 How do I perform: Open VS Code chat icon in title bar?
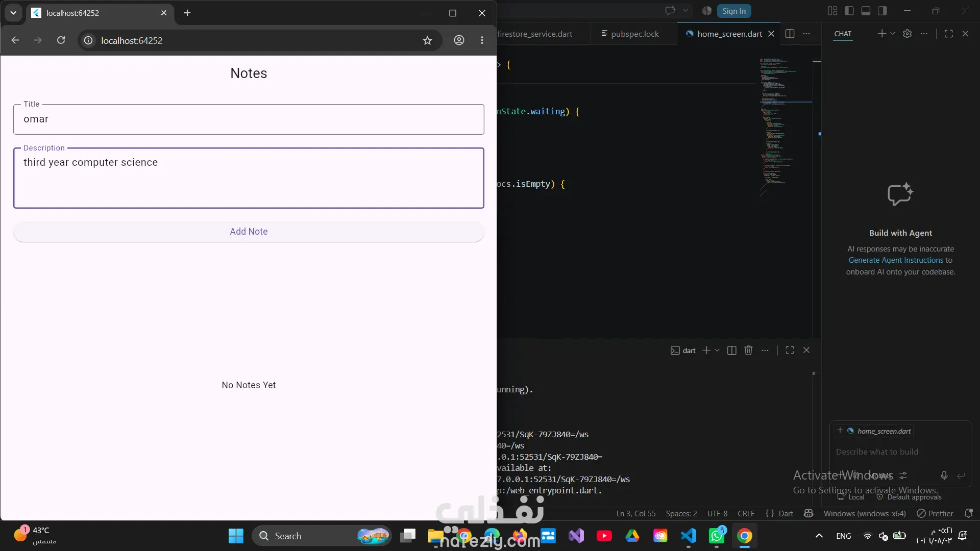(x=670, y=11)
